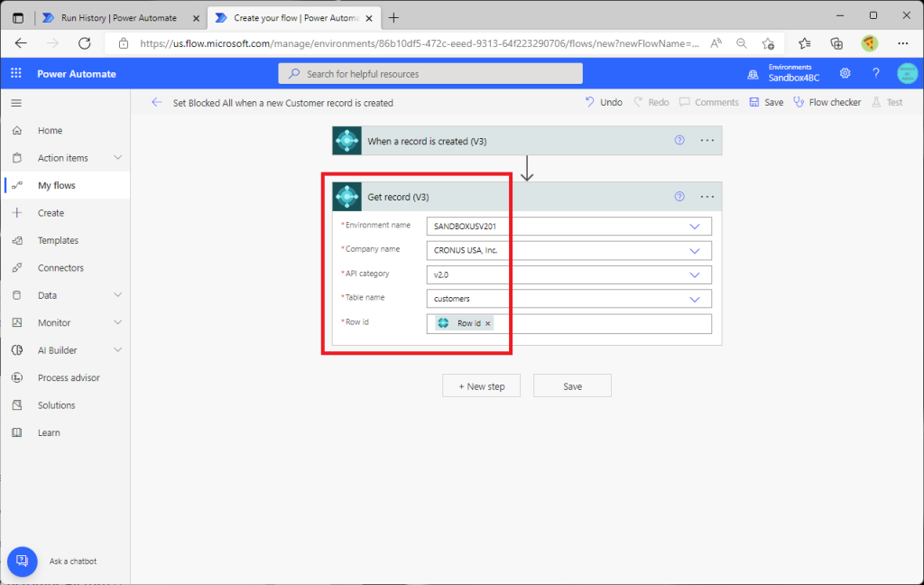Go back using the flow title arrow
Viewport: 924px width, 585px height.
click(x=156, y=102)
